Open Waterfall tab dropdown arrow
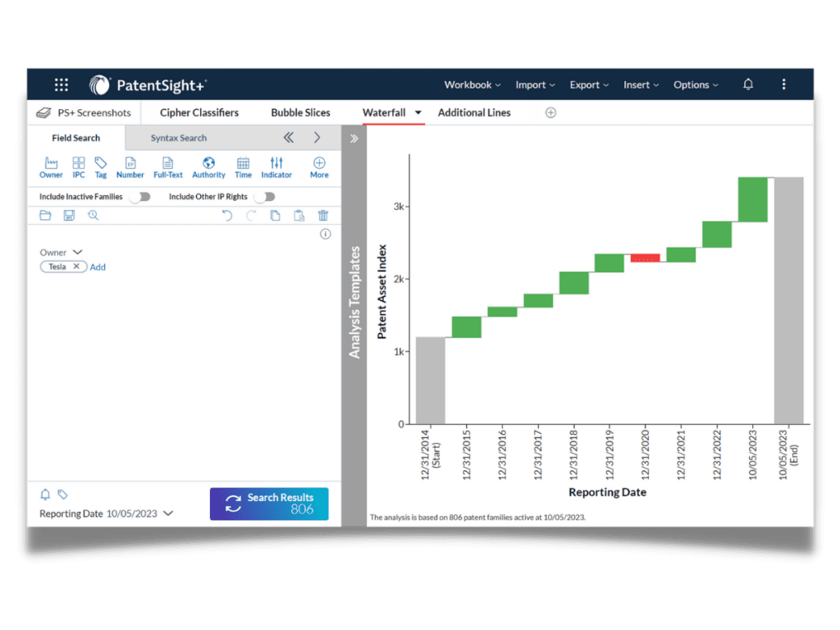840x630 pixels. (418, 112)
